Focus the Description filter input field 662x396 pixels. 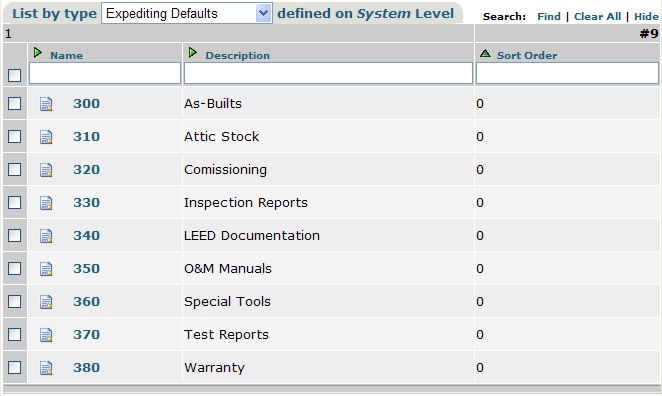click(328, 73)
